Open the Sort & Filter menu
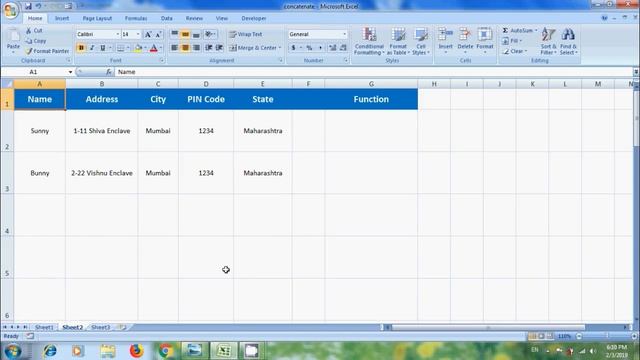The height and width of the screenshot is (360, 640). pos(548,41)
